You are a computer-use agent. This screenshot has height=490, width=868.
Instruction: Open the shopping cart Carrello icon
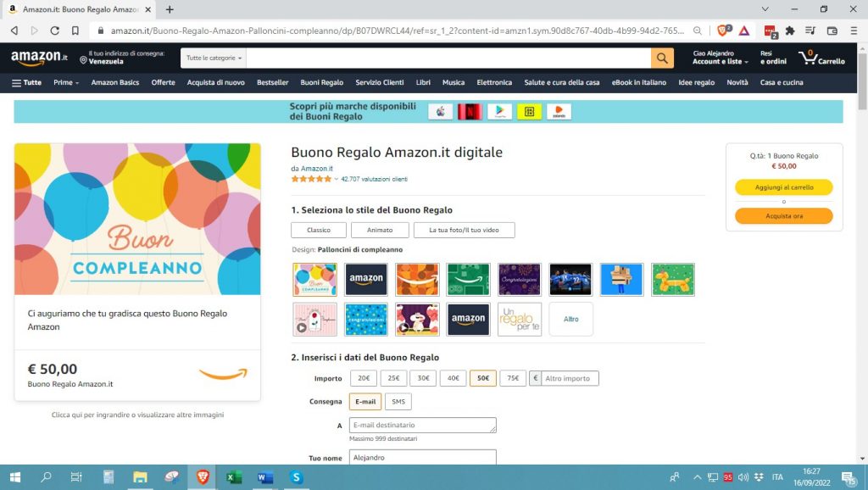821,58
